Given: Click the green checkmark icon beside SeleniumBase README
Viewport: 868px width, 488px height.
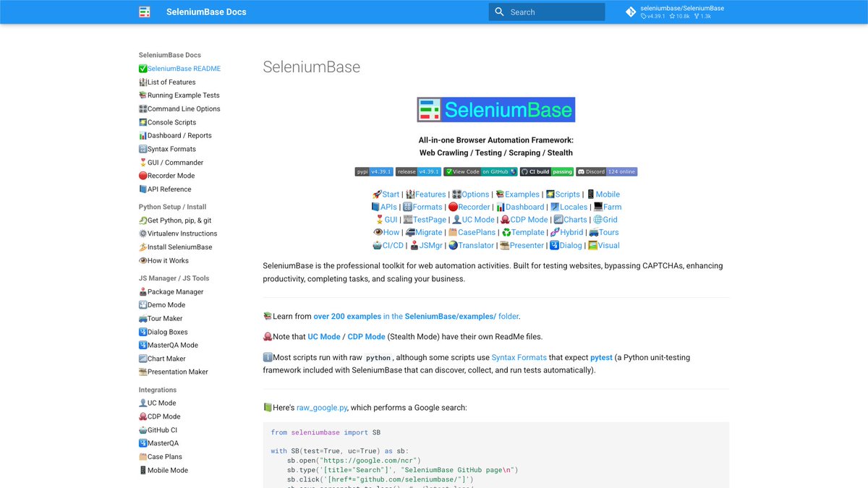Looking at the screenshot, I should (x=143, y=68).
